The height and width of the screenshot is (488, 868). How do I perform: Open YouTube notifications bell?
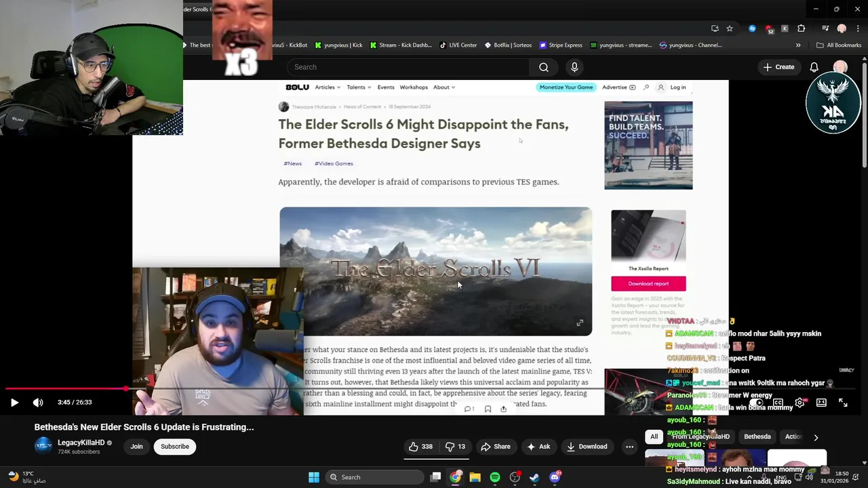(814, 67)
